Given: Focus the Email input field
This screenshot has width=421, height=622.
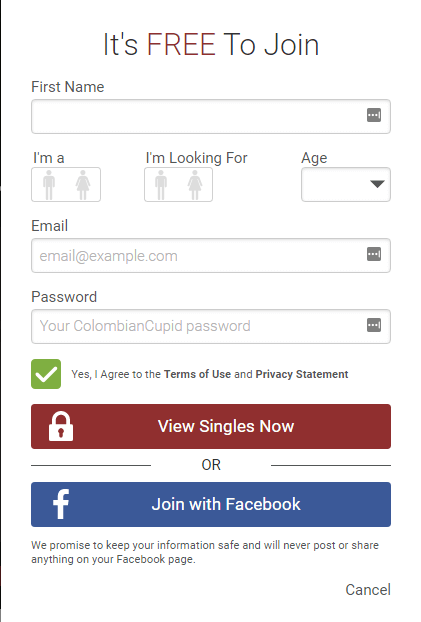Looking at the screenshot, I should pos(211,255).
